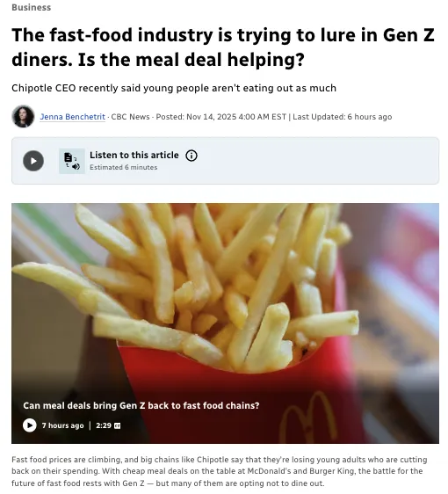The height and width of the screenshot is (494, 448).
Task: Go to the Business section label
Action: [x=31, y=7]
